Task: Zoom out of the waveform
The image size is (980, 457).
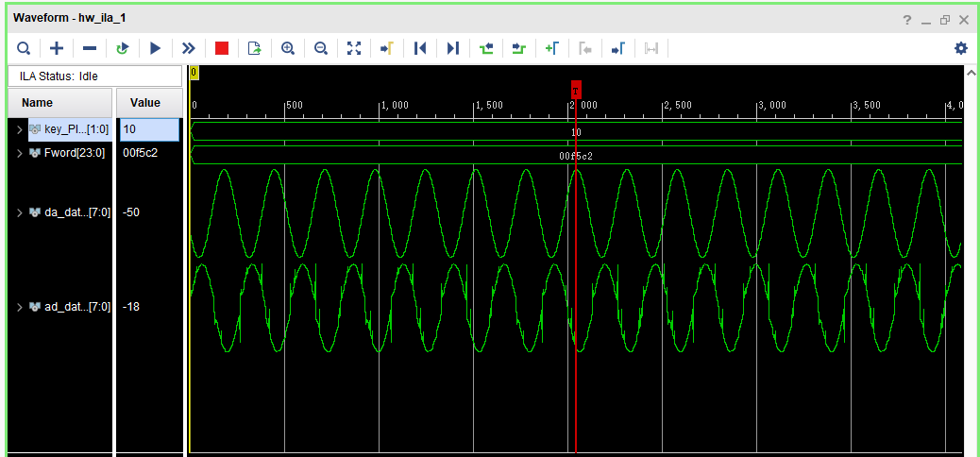Action: click(x=321, y=48)
